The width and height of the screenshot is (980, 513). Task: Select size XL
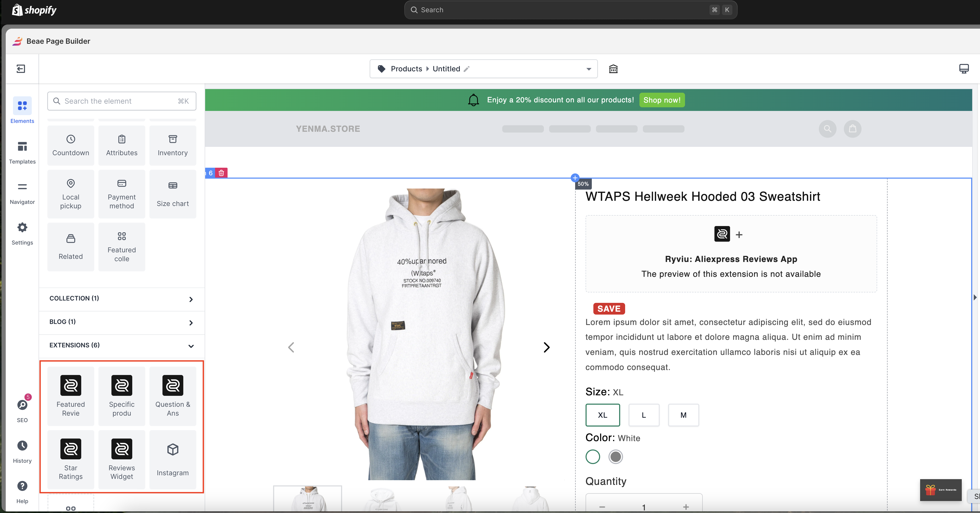pos(603,415)
